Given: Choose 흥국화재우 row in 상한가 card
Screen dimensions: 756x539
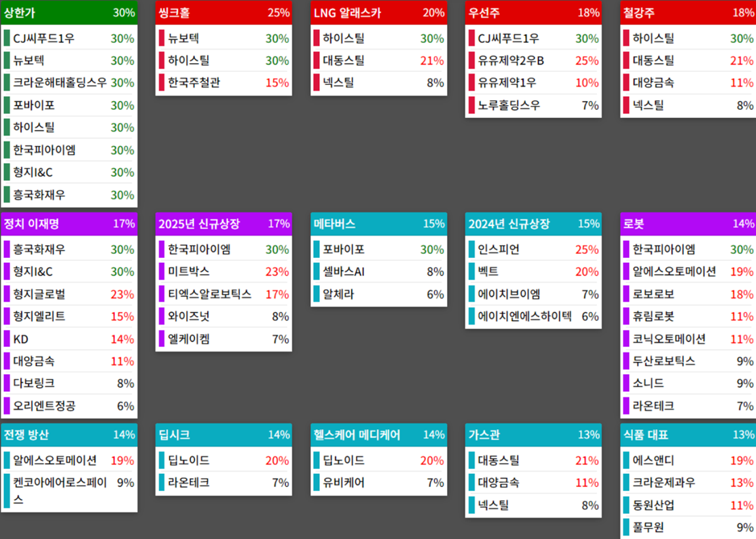Looking at the screenshot, I should tap(69, 195).
